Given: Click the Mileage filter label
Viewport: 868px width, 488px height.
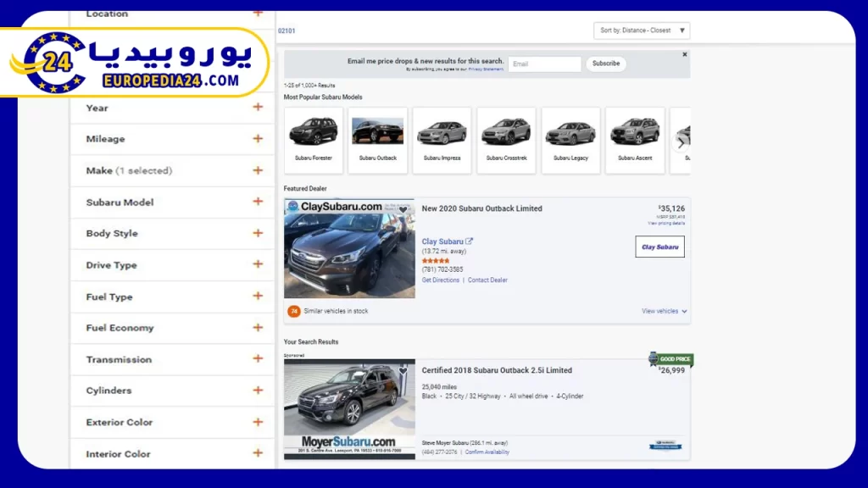Looking at the screenshot, I should click(x=105, y=139).
